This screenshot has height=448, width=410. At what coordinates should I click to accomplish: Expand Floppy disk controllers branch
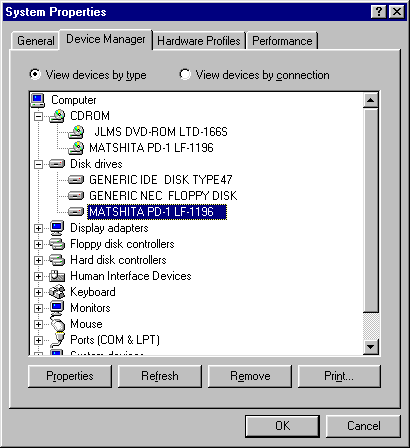tap(39, 244)
